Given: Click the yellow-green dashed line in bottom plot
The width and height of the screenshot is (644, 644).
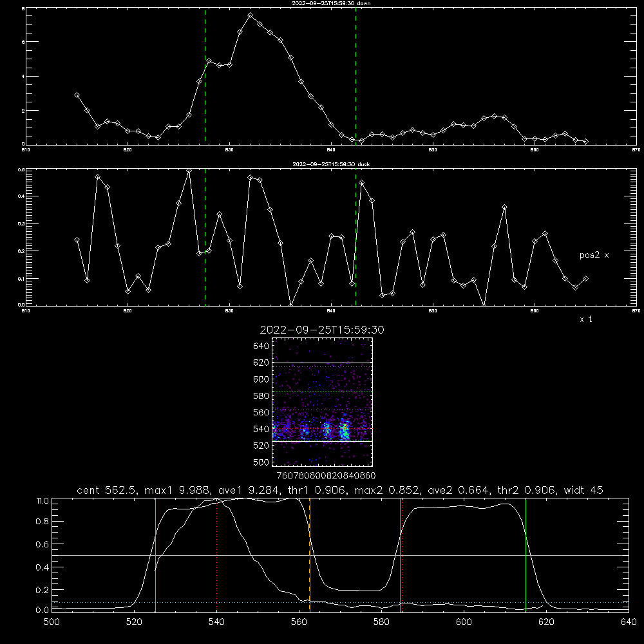Looking at the screenshot, I should click(x=310, y=555).
